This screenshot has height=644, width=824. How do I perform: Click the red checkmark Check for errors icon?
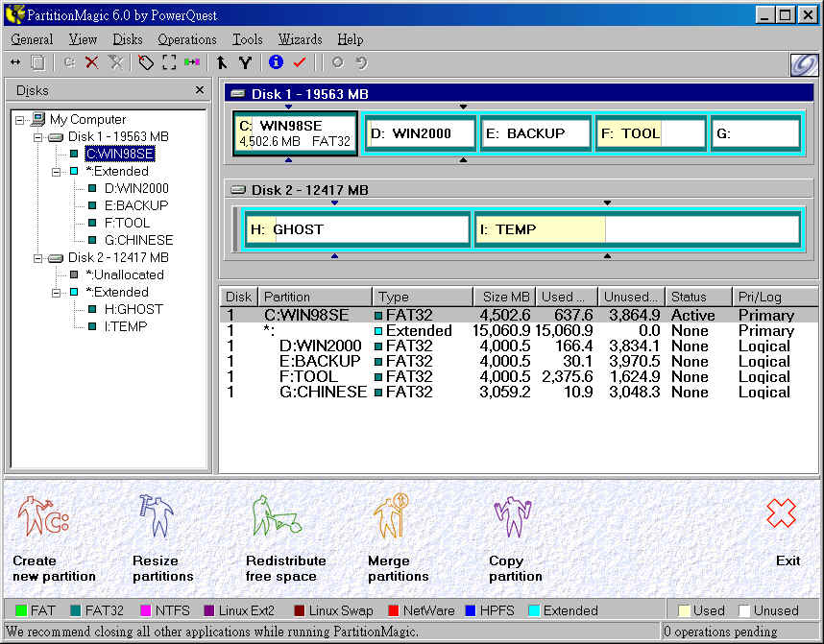click(300, 62)
